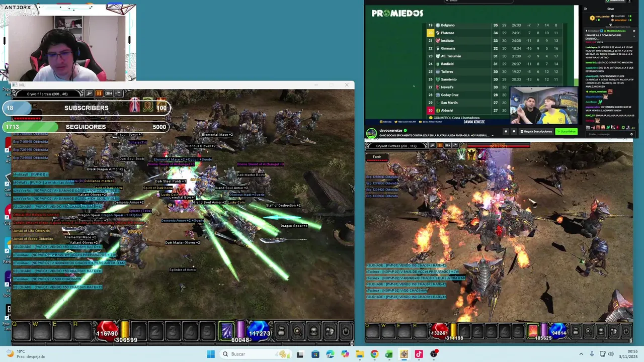Image resolution: width=644 pixels, height=362 pixels.
Task: Click the red health orb showing 116790
Action: [x=106, y=331]
